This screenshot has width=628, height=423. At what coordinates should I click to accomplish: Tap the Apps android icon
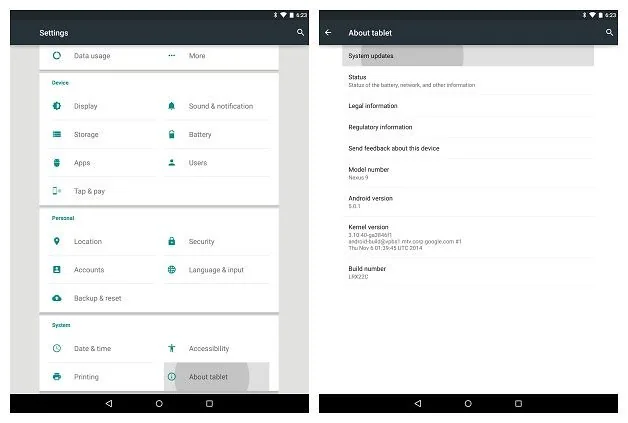(57, 163)
